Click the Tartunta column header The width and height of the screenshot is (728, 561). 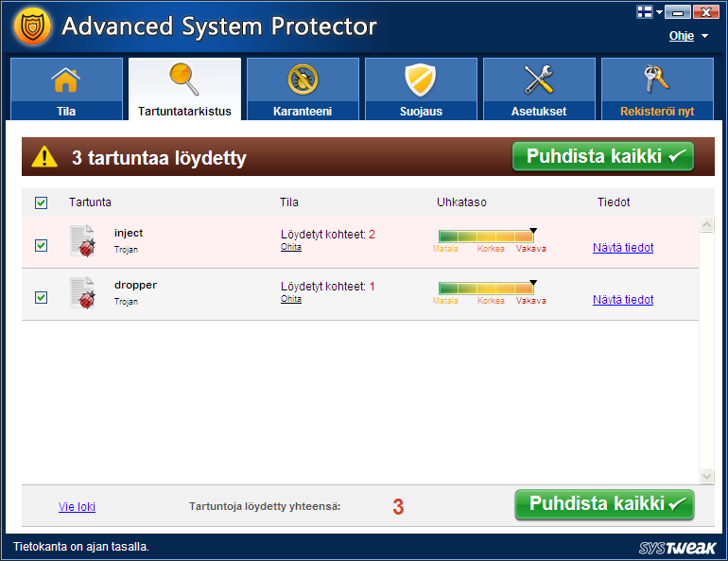tap(90, 202)
